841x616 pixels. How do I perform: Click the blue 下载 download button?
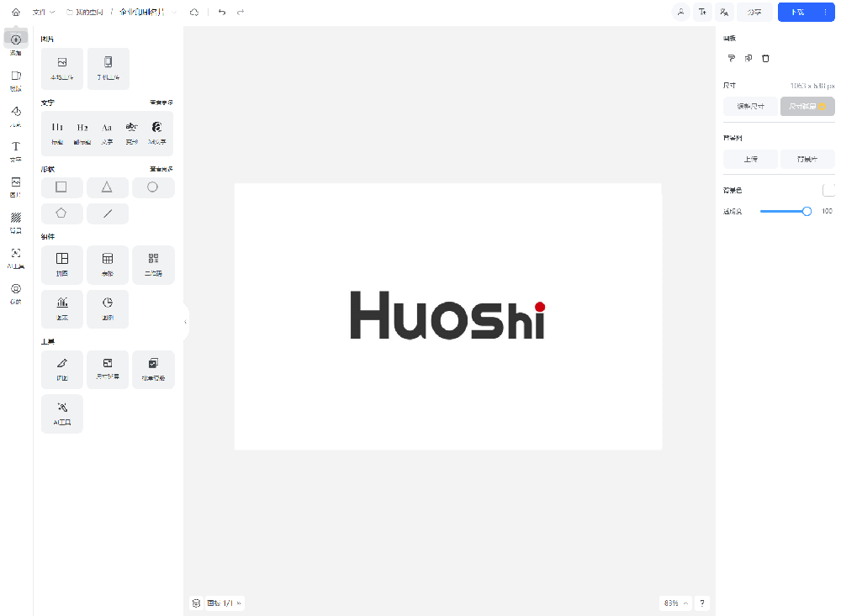click(797, 12)
